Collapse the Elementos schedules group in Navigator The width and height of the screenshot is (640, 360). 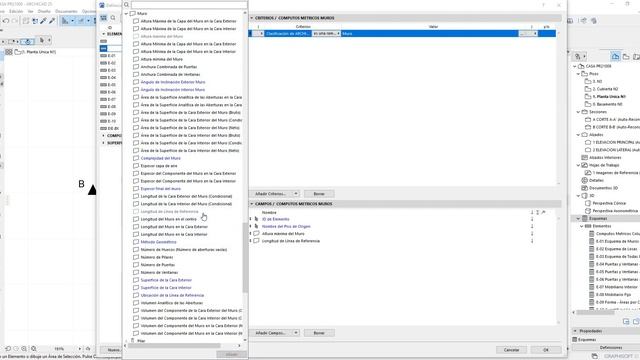582,226
